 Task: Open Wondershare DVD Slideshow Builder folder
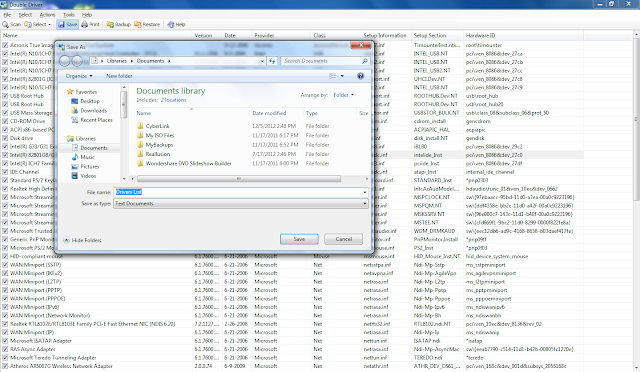[x=189, y=163]
